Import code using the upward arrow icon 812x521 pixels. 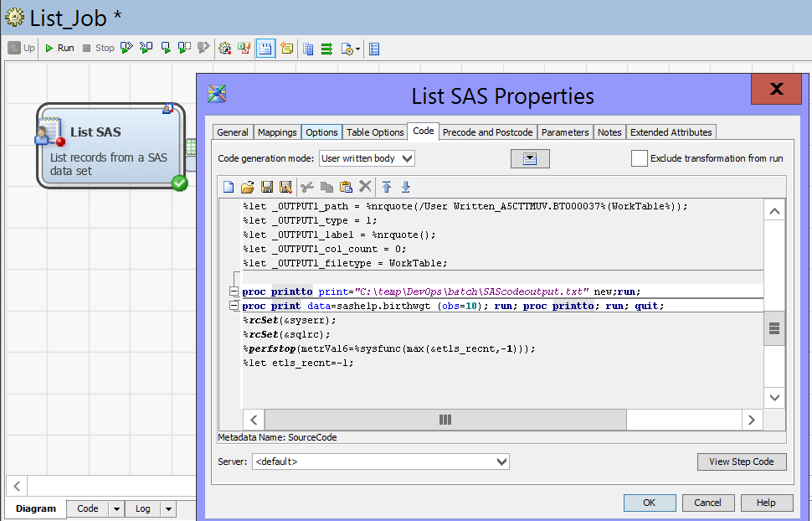[x=386, y=186]
